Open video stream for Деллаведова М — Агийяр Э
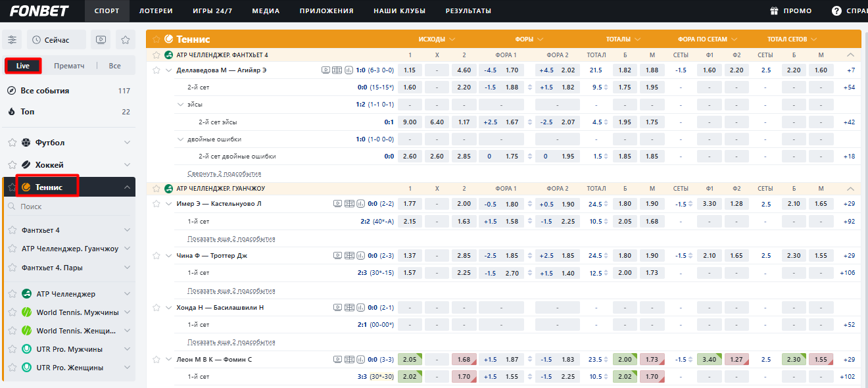Screen dimensions: 868x388 pyautogui.click(x=325, y=70)
